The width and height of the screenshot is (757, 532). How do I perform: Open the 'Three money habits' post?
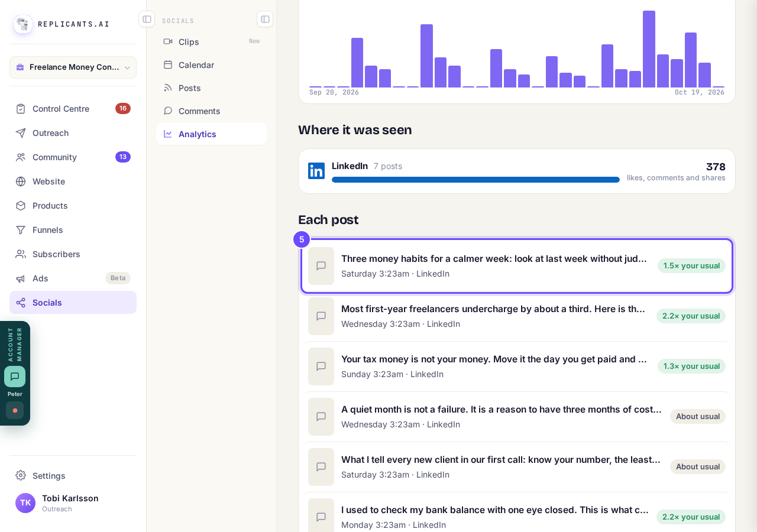[517, 266]
